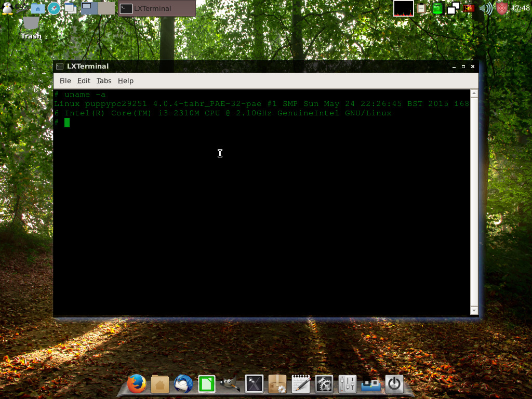Click the shutdown power icon in the dock
Screen dimensions: 532x399
394,384
